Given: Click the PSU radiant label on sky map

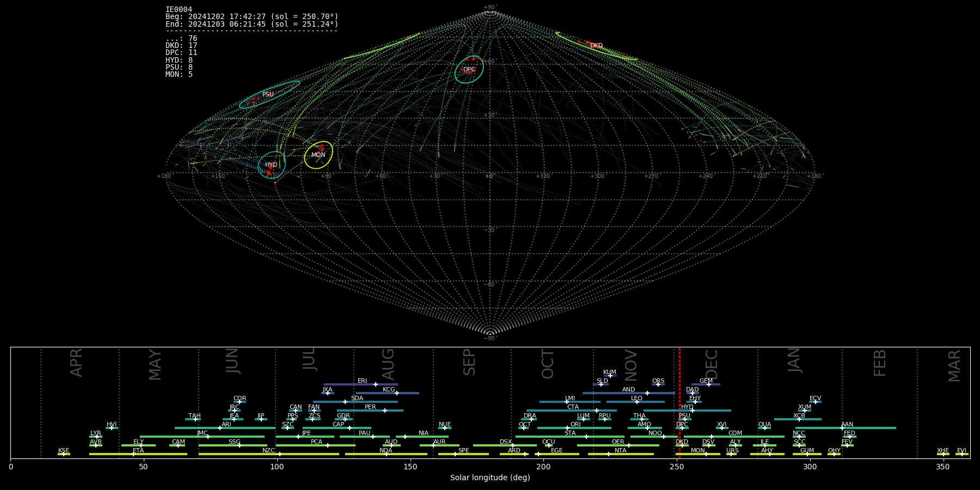Looking at the screenshot, I should click(x=268, y=95).
